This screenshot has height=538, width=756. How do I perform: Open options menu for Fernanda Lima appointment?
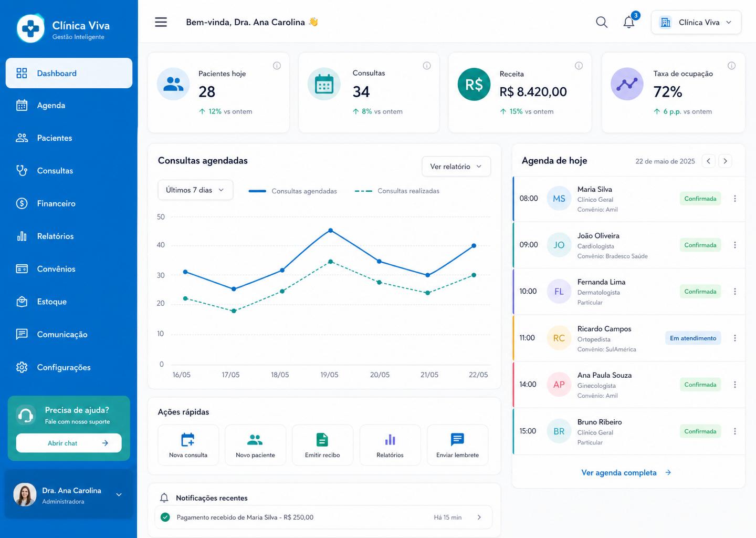[735, 292]
